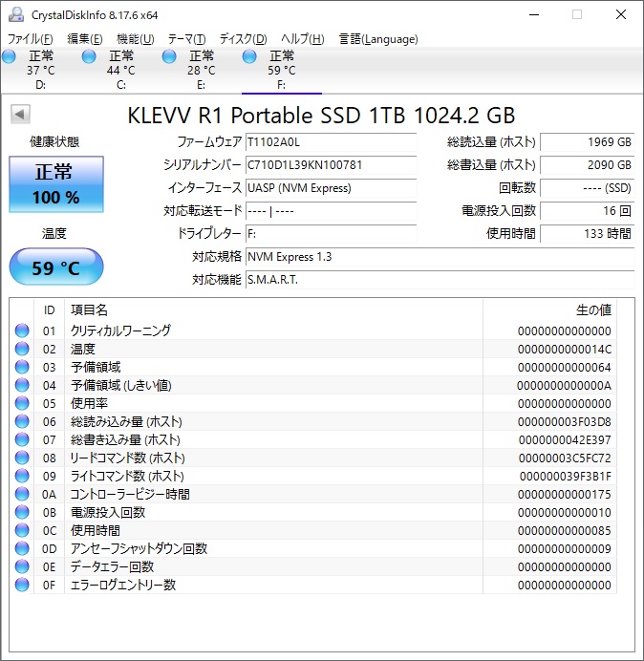Click the 1969 GB total host reads value
Screen dimensions: 644x661
[587, 142]
